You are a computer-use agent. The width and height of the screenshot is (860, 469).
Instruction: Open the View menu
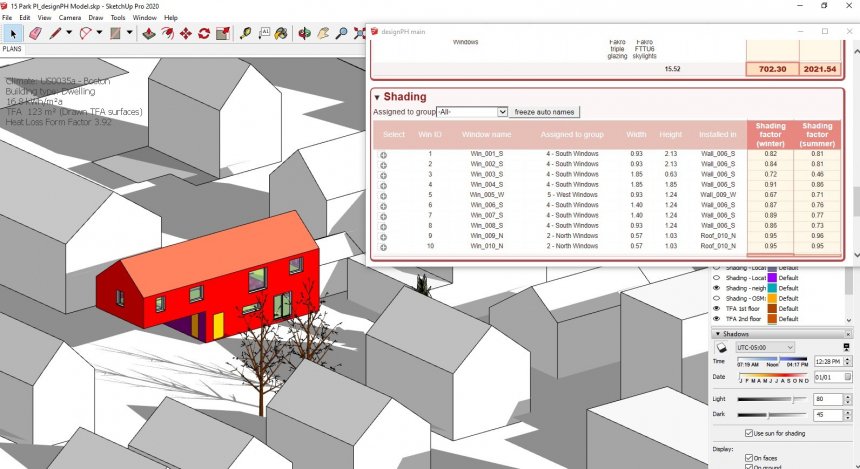click(44, 18)
